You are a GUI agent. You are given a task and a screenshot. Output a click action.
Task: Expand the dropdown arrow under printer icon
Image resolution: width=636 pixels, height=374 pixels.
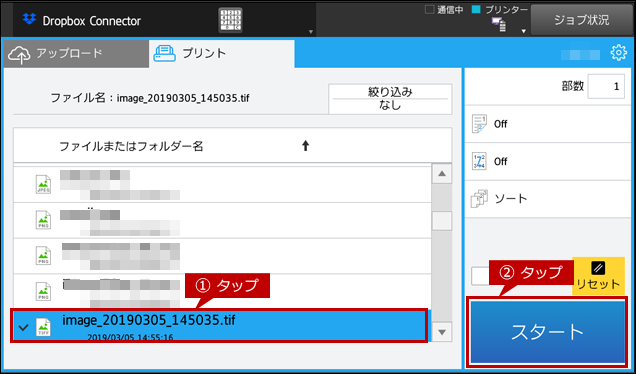[x=524, y=31]
